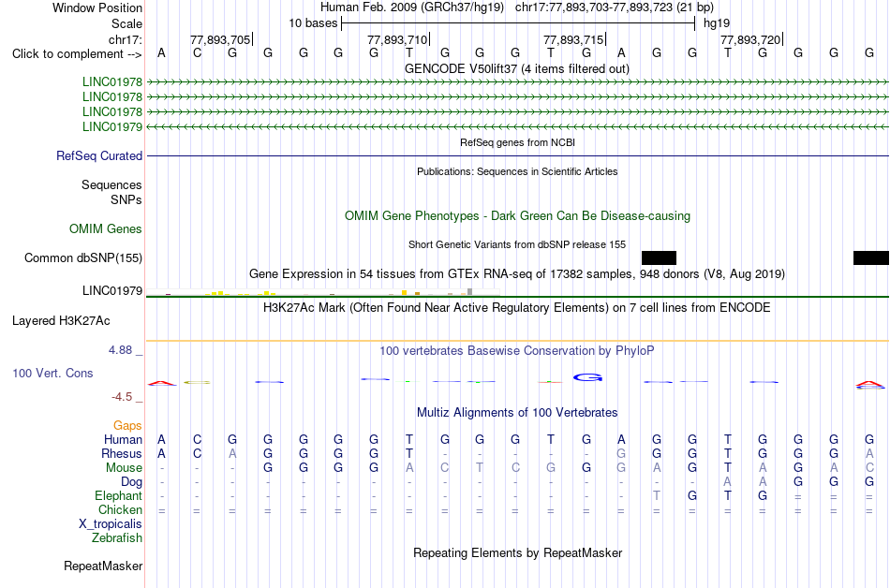The height and width of the screenshot is (588, 890).
Task: Open the GTEx 'Gene Expression in 54 tissues' title
Action: click(517, 274)
